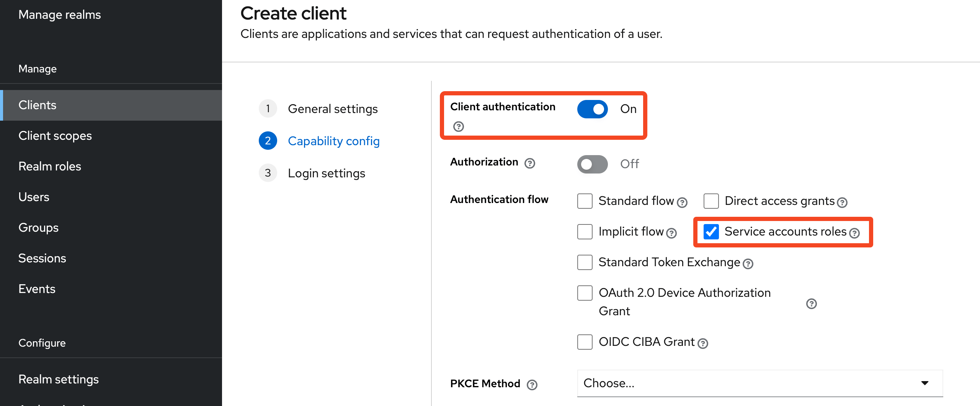Image resolution: width=980 pixels, height=406 pixels.
Task: Show Authorization help tooltip icon
Action: [x=529, y=164]
